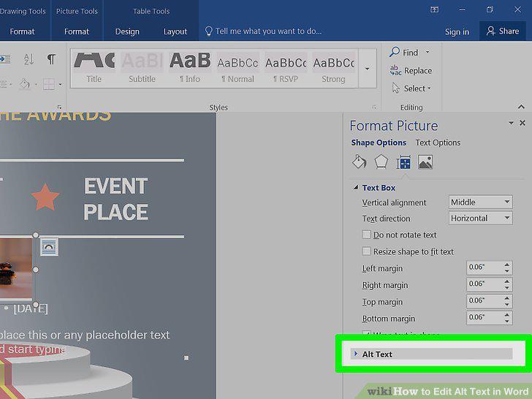
Task: Click the Replace icon
Action: (395, 70)
